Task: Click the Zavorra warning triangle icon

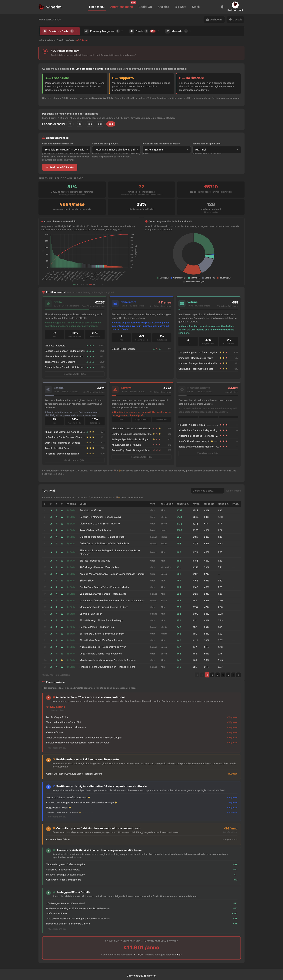Action: (x=115, y=390)
